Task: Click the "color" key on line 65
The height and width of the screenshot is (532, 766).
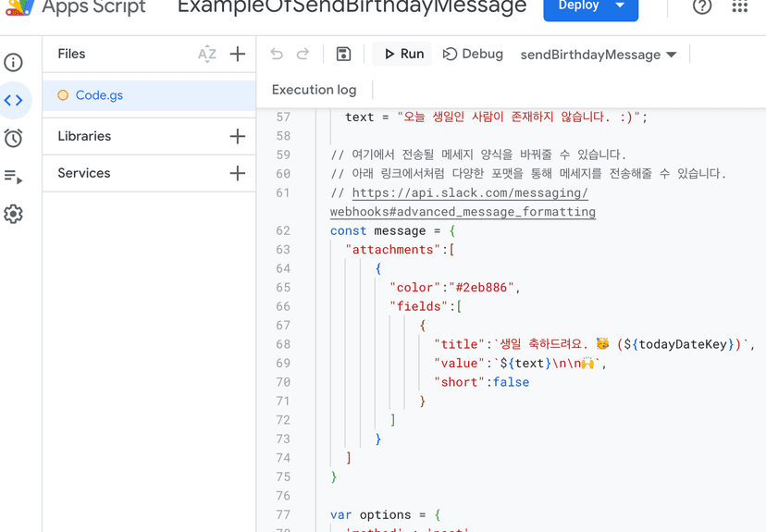Action: [415, 287]
